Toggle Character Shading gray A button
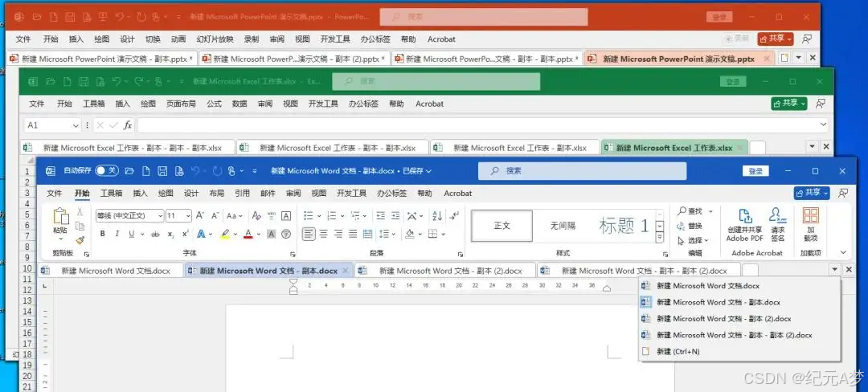The width and height of the screenshot is (868, 392). [272, 234]
